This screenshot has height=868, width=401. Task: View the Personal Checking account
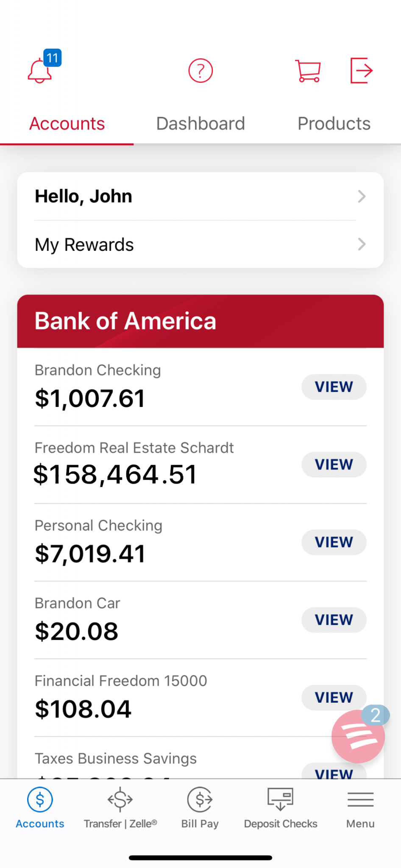pos(334,542)
